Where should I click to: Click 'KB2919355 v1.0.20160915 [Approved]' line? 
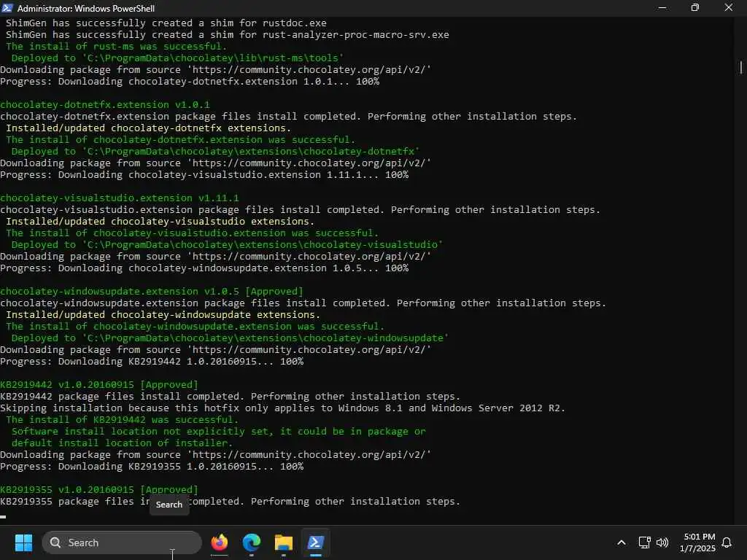coord(99,489)
